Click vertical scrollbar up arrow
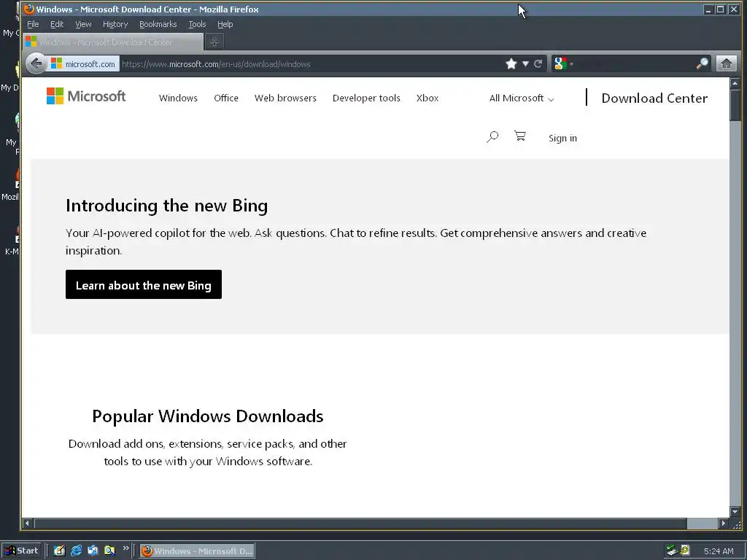The width and height of the screenshot is (747, 560). (x=735, y=83)
